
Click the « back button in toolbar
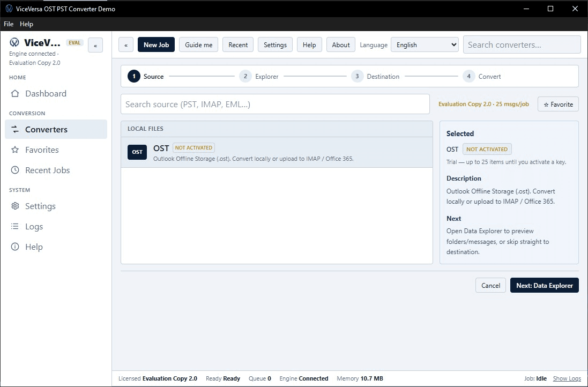126,44
